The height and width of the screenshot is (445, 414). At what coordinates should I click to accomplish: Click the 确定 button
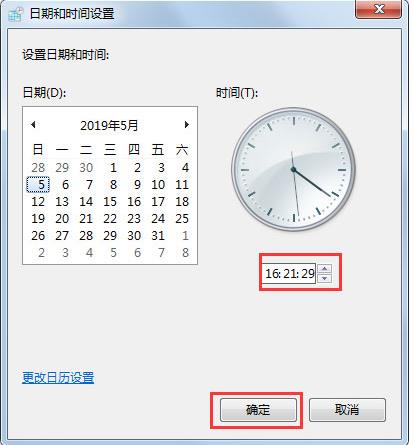pos(258,410)
